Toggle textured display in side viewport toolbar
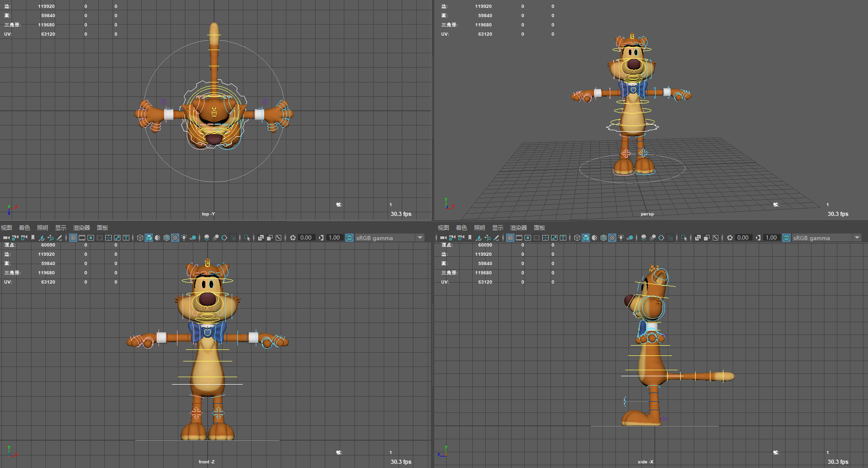Image resolution: width=868 pixels, height=468 pixels. (x=612, y=238)
